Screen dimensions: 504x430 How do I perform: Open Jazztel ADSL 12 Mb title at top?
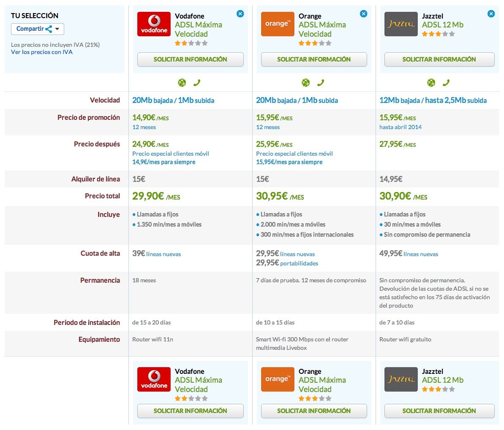(443, 25)
